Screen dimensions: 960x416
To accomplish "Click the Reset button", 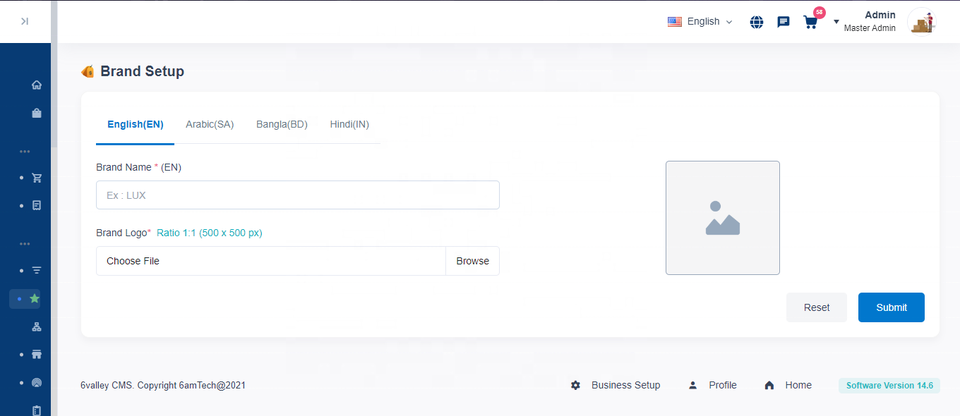I will (x=817, y=308).
